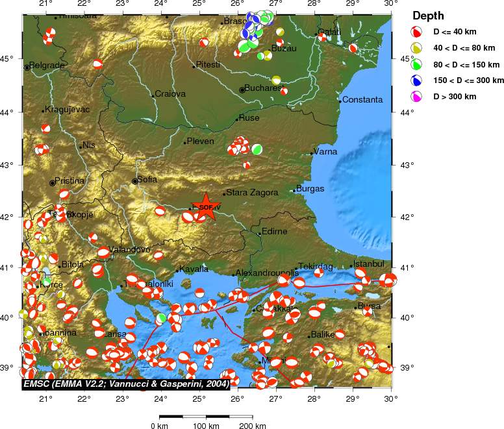The image size is (504, 429).
Task: Pick the blue 150-300 km depth legend icon
Action: point(416,80)
